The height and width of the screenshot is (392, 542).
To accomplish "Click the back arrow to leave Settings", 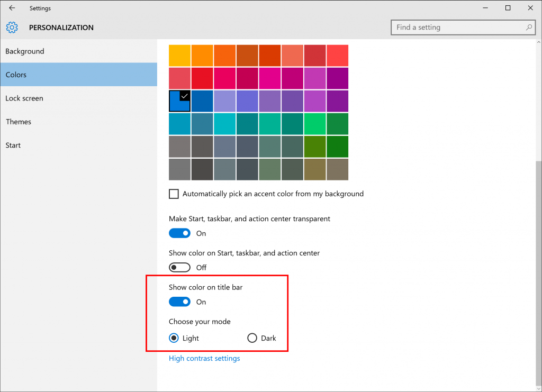I will (11, 8).
